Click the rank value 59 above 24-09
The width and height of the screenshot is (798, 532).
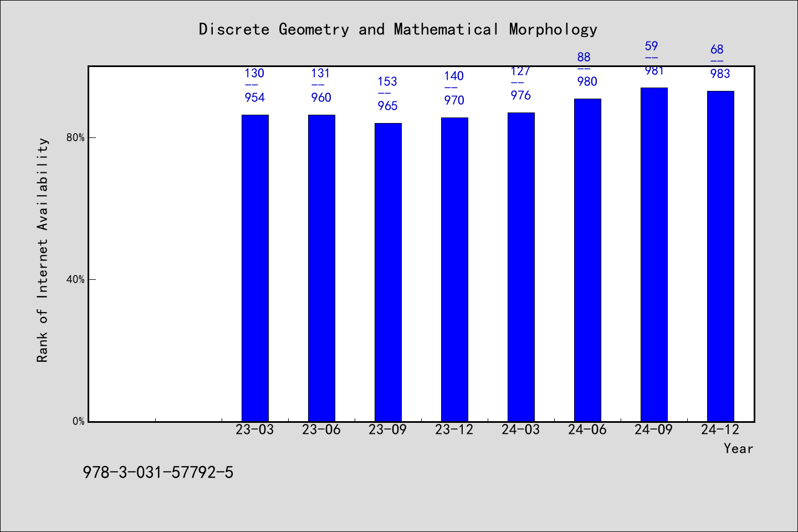pyautogui.click(x=651, y=46)
